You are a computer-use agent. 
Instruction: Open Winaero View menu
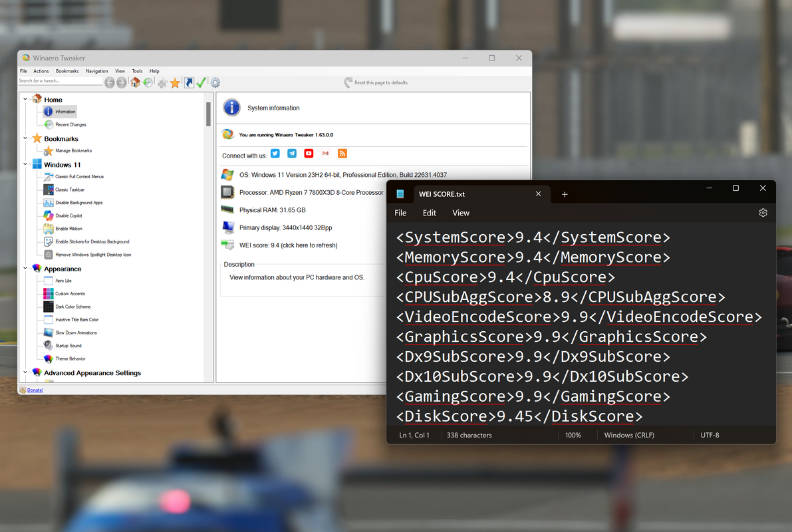click(120, 71)
